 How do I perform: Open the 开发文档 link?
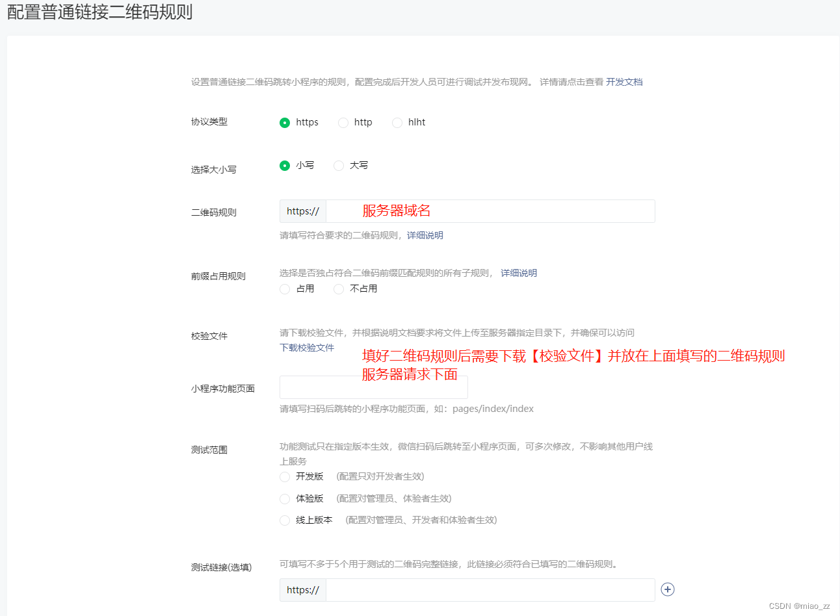624,82
